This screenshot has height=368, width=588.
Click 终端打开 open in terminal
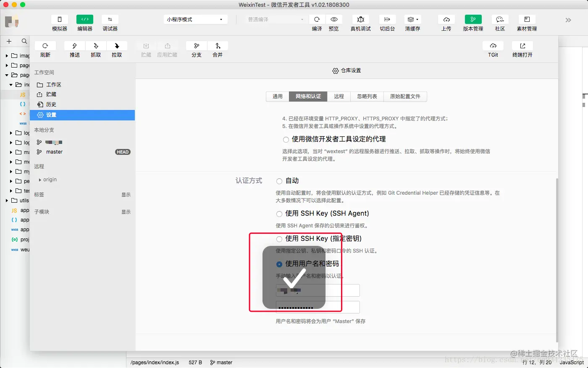point(522,46)
